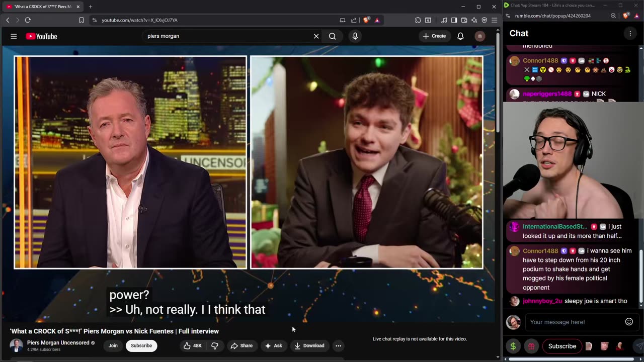
Task: Open the media playlist music-note icon
Action: click(444, 20)
